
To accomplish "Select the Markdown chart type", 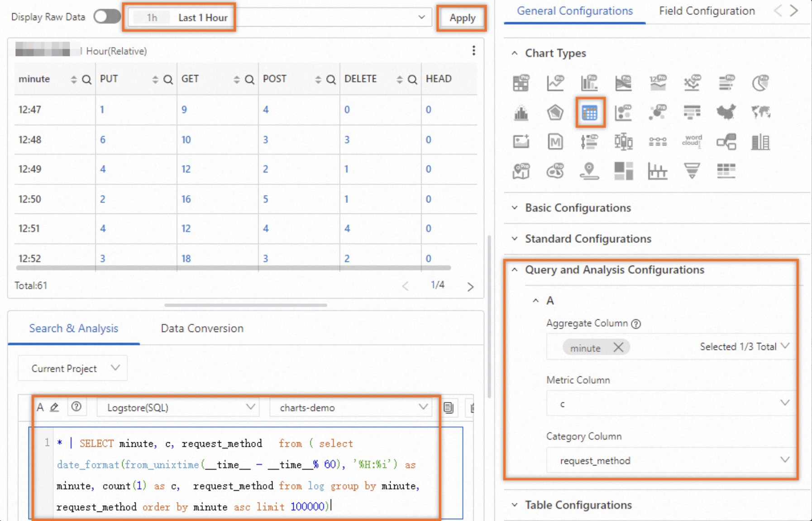I will coord(555,142).
